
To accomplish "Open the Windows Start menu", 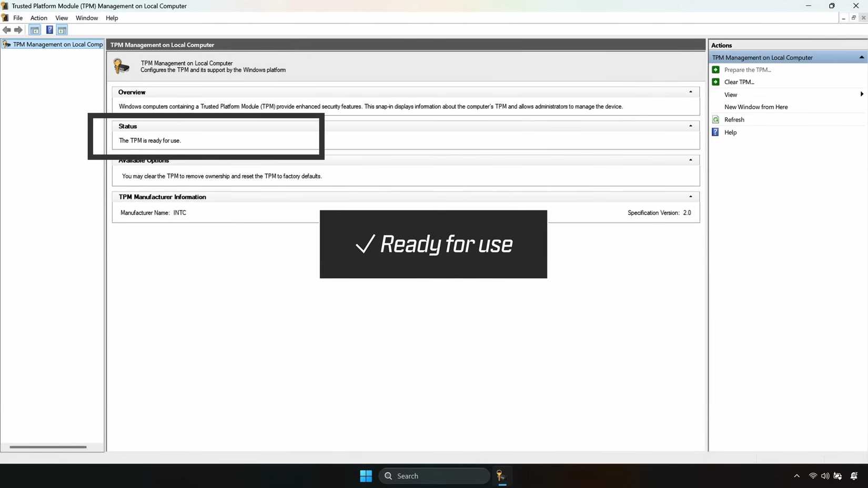I will (x=366, y=476).
